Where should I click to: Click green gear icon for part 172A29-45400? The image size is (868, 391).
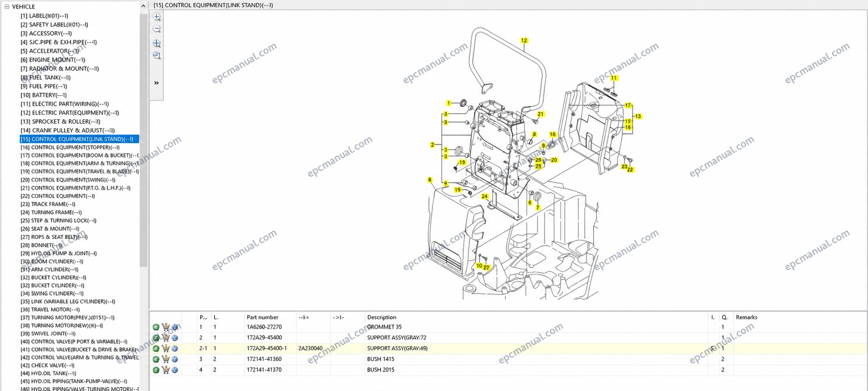(156, 338)
